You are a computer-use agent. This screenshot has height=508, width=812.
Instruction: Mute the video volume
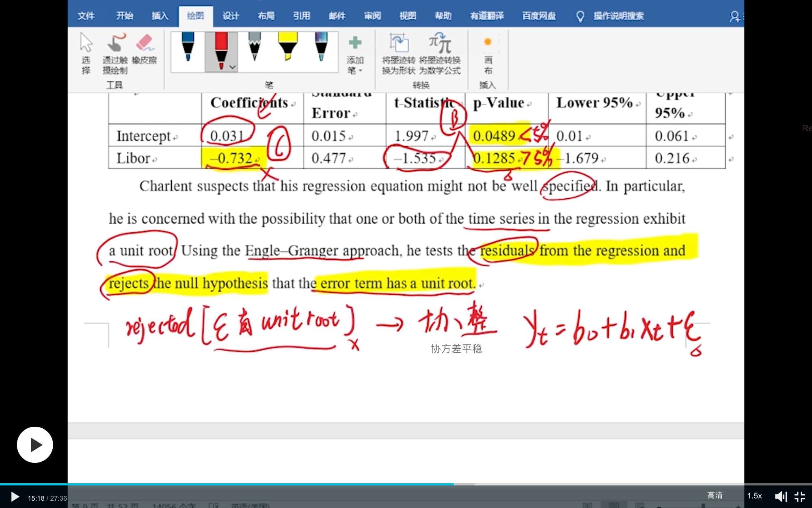[780, 496]
